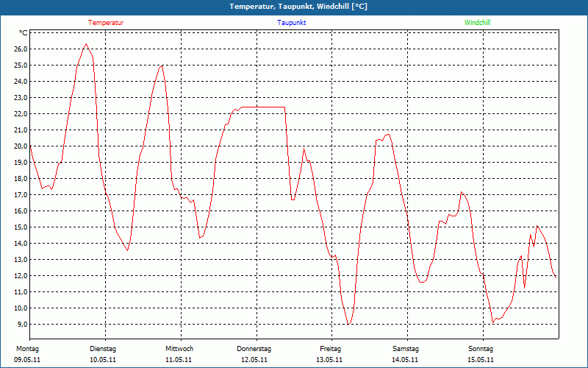Click the 13,0 y-axis value

click(x=21, y=260)
